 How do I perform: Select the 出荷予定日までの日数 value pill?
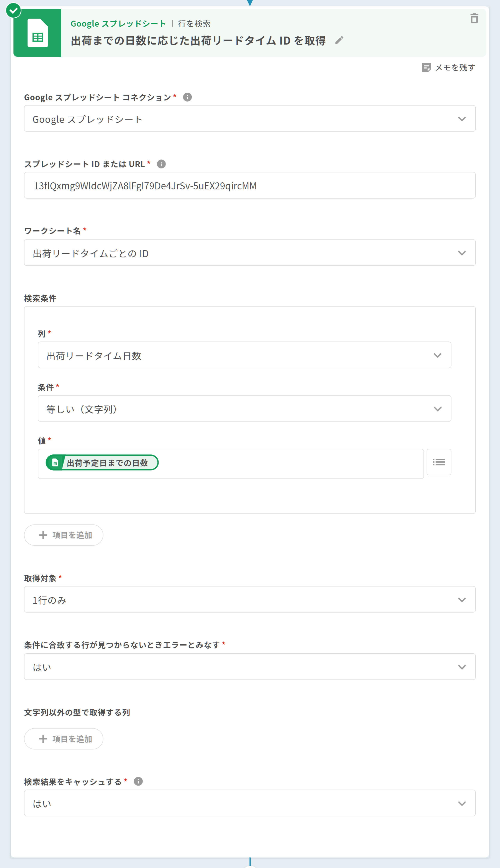[102, 463]
